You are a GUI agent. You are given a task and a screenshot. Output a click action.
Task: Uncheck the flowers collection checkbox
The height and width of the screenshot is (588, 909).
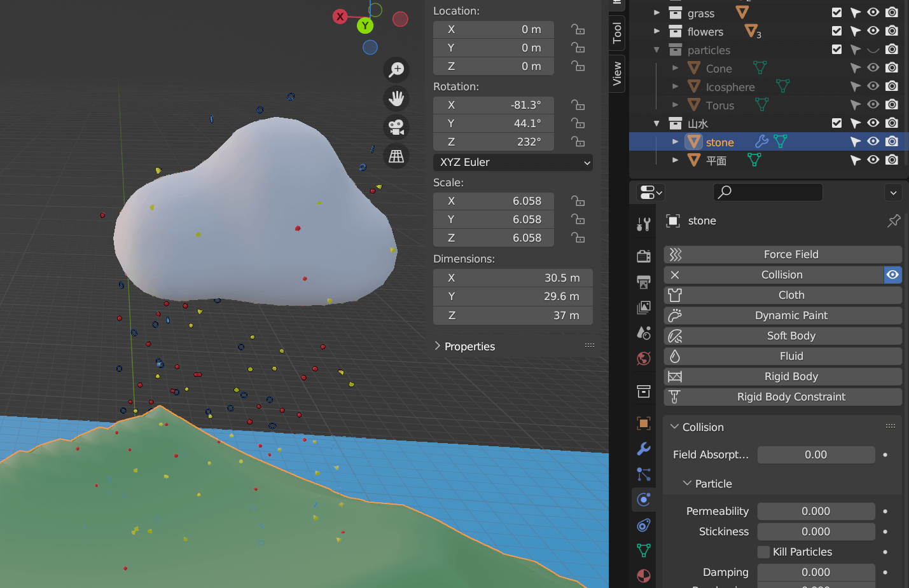pyautogui.click(x=837, y=31)
